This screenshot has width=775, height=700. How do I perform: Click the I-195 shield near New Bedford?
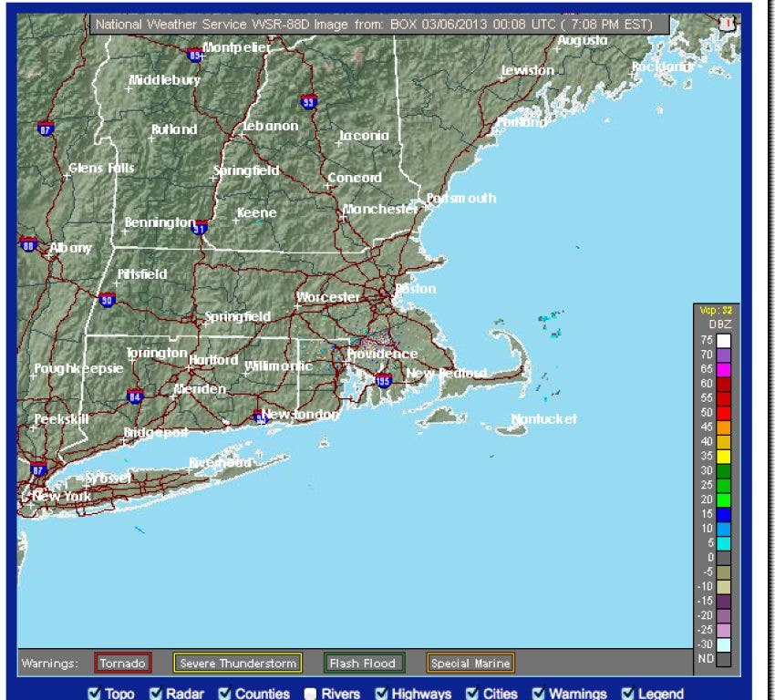tap(384, 380)
